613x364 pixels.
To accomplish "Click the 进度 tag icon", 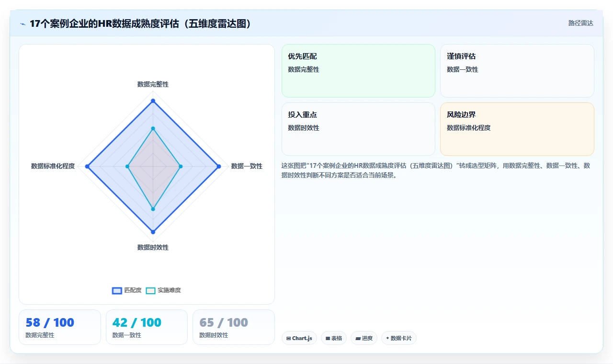I will coord(358,339).
